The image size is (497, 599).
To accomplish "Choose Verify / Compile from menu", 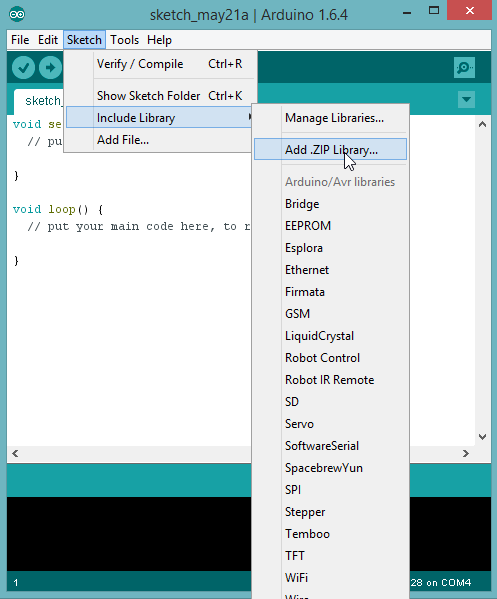I will pyautogui.click(x=160, y=64).
